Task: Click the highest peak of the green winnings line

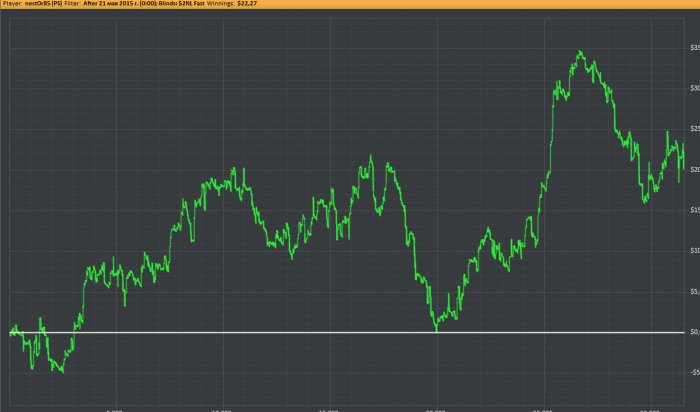Action: 580,52
